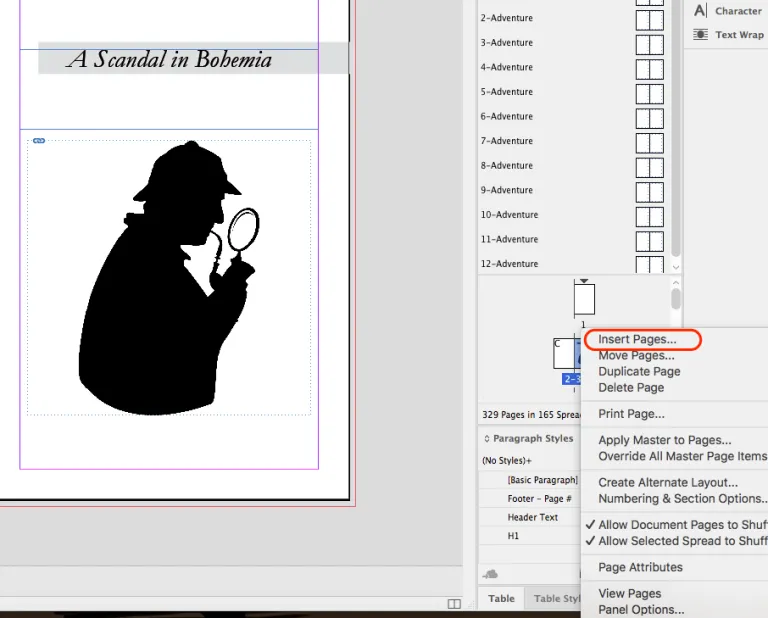Select the (No Styles)+ entry
768x618 pixels.
point(506,460)
